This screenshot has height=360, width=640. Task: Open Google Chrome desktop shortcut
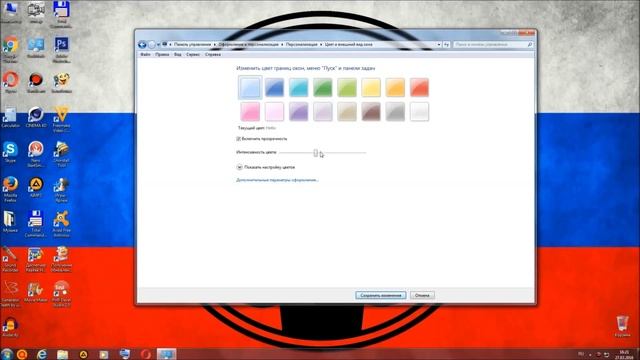(11, 49)
